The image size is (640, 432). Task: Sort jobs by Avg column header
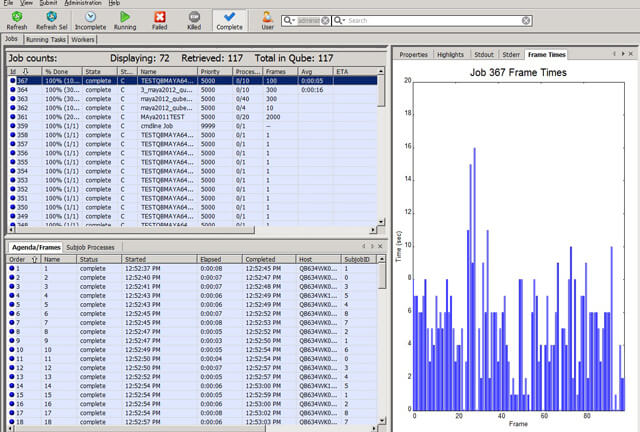[315, 71]
